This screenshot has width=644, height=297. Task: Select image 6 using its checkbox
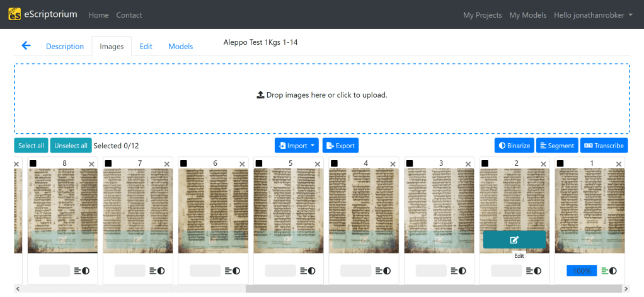tap(183, 164)
